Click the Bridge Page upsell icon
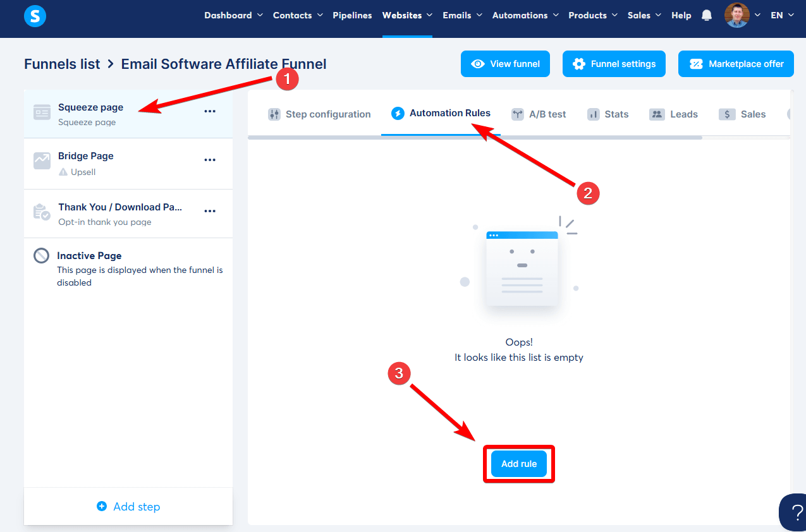 tap(42, 161)
